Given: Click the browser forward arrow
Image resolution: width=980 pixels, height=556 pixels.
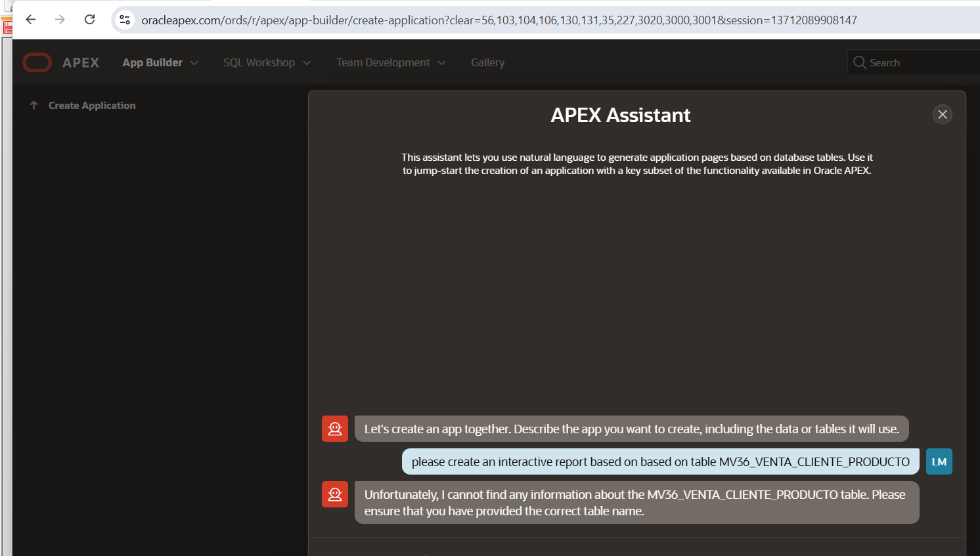Looking at the screenshot, I should (x=60, y=20).
